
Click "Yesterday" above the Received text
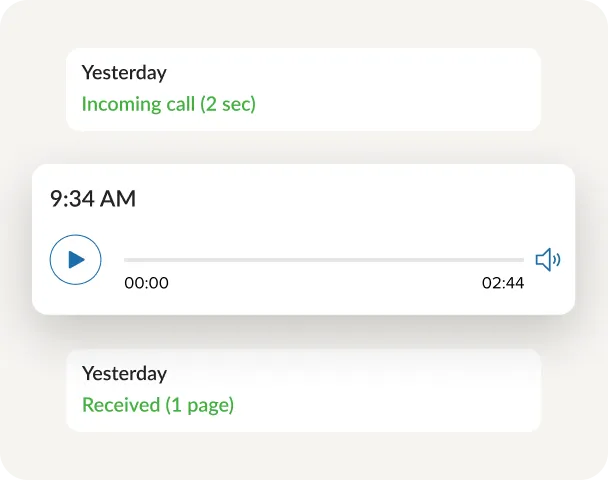(124, 374)
